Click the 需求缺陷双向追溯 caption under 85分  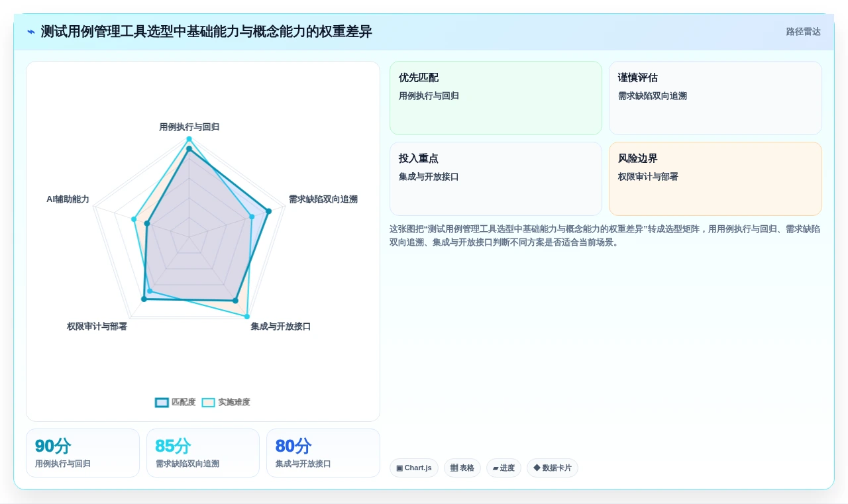click(187, 464)
